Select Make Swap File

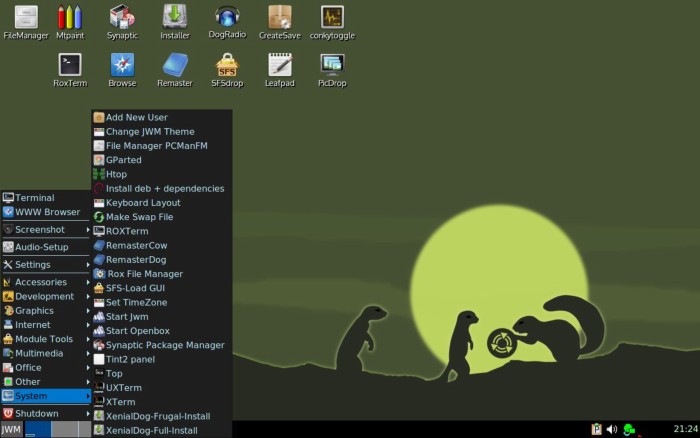point(162,217)
